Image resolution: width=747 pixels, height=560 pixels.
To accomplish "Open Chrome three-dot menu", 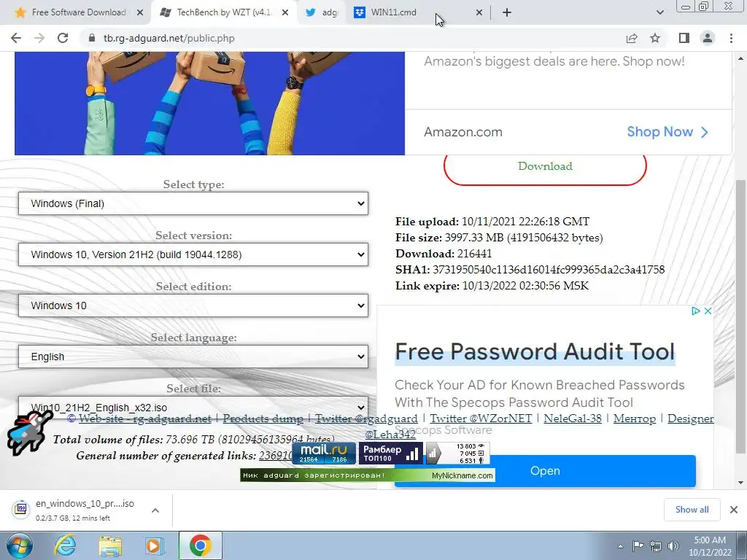I will pyautogui.click(x=731, y=38).
